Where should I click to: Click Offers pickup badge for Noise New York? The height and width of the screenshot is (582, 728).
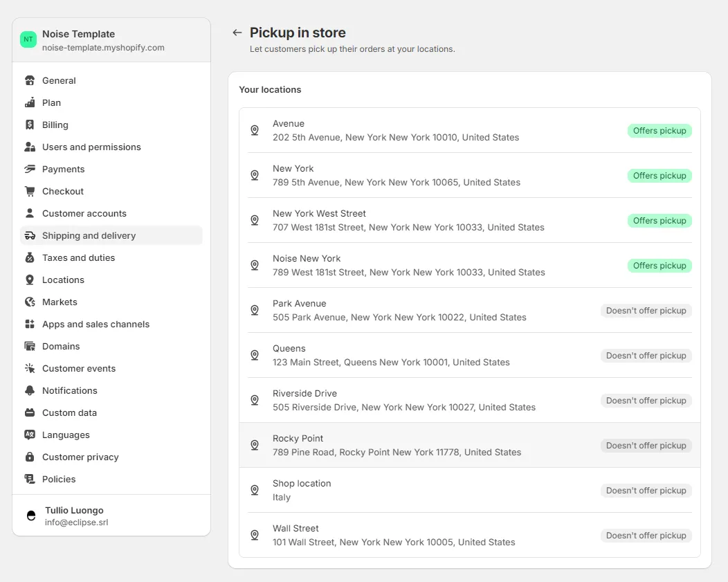[x=659, y=266]
